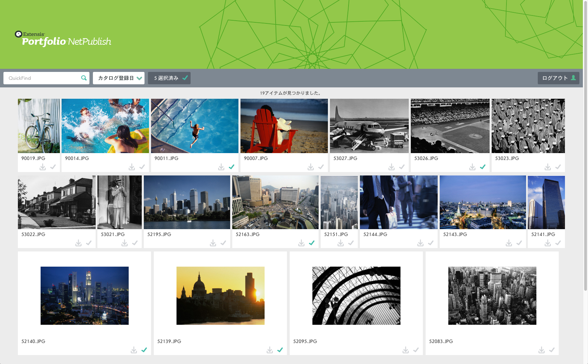Download the 52195.JPG image

pos(213,243)
